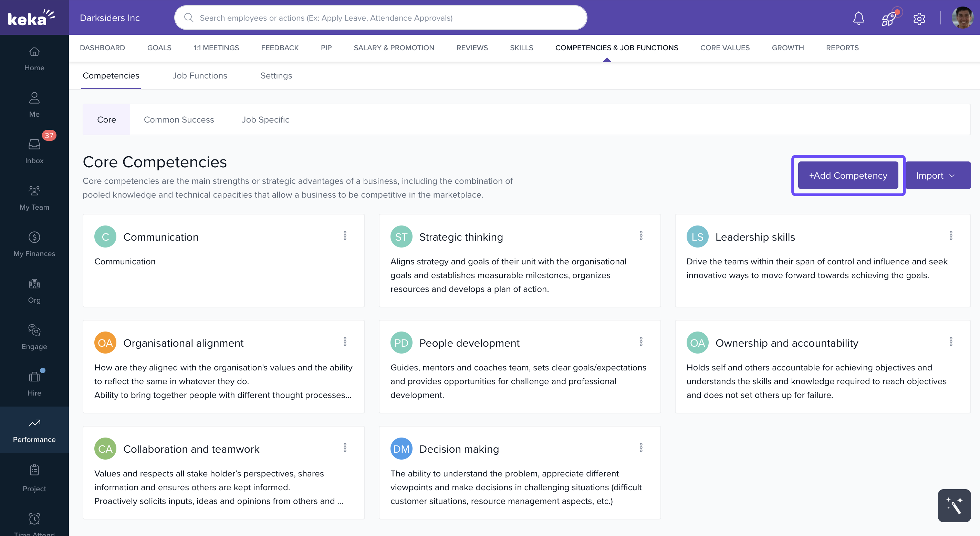Open the notifications bell icon

pos(858,18)
